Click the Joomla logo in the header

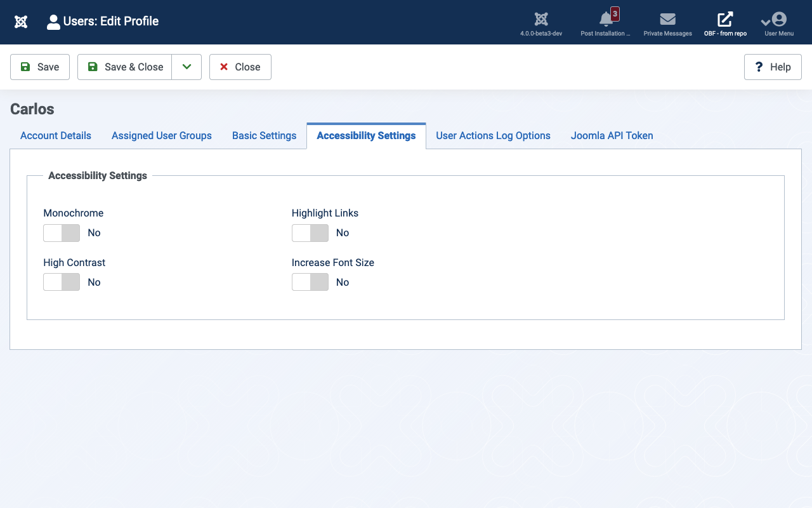pyautogui.click(x=21, y=22)
